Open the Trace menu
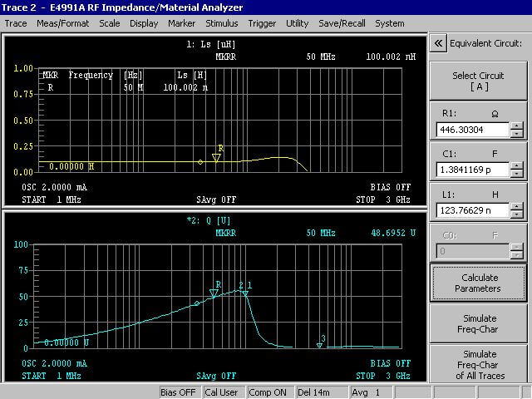This screenshot has width=532, height=399. (16, 23)
